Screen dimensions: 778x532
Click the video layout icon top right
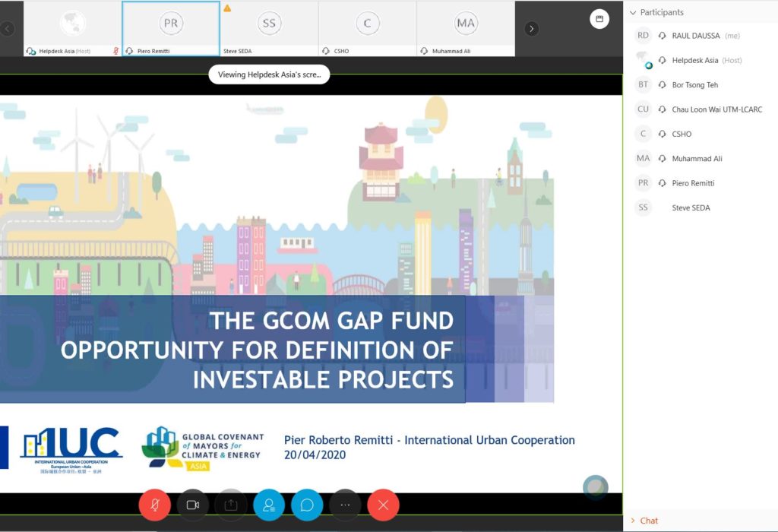[599, 20]
